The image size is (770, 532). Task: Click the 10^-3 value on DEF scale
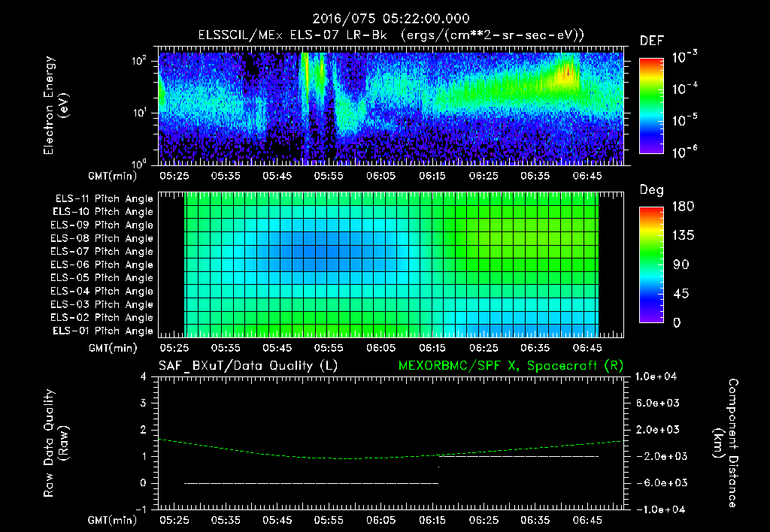[x=684, y=57]
